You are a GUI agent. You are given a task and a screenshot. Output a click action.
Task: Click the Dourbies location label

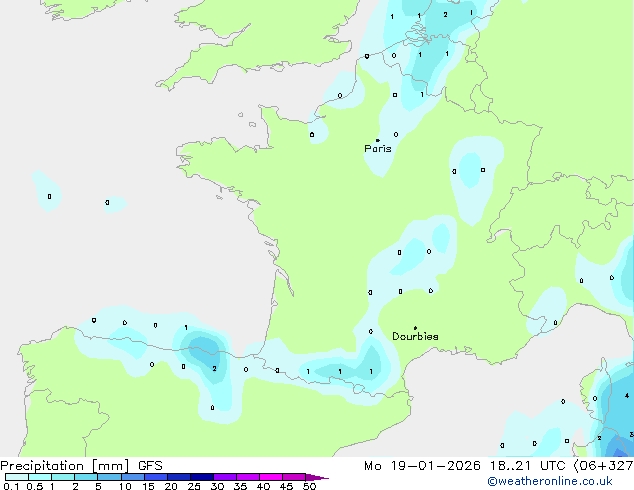pos(415,336)
